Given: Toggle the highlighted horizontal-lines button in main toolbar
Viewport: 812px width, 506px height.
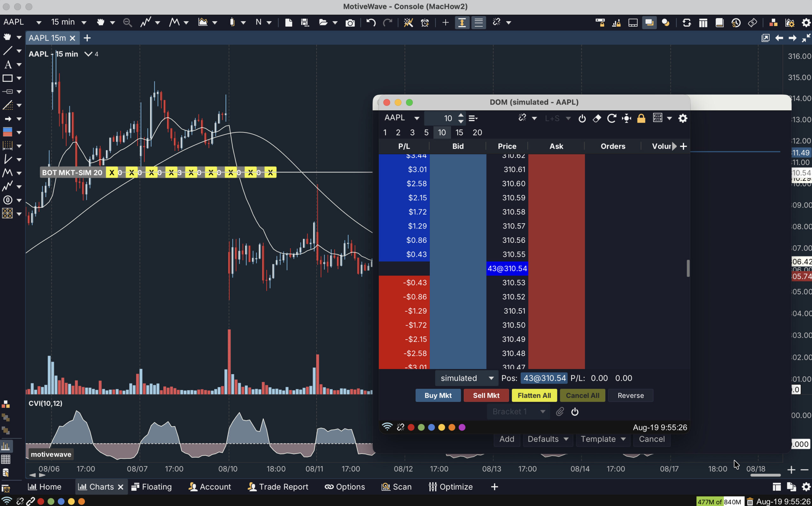Looking at the screenshot, I should tap(479, 23).
